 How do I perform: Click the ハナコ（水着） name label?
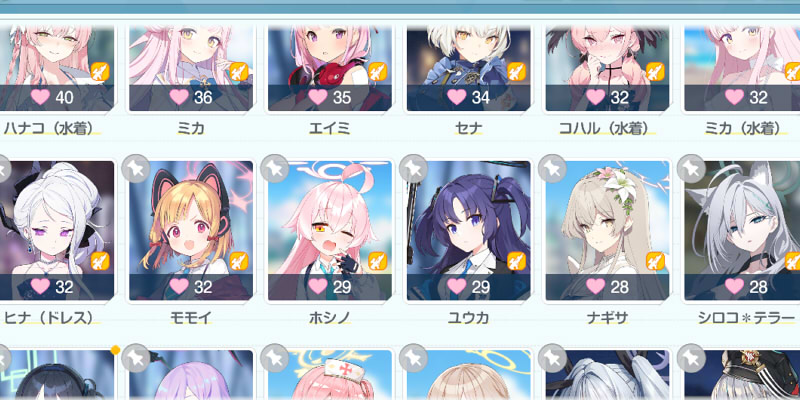(x=52, y=129)
